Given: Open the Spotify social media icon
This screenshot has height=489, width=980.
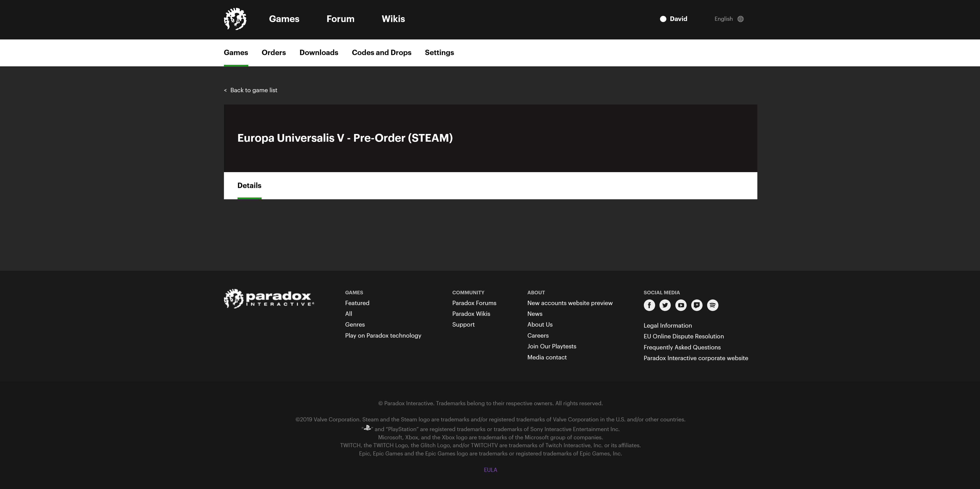Looking at the screenshot, I should coord(712,305).
